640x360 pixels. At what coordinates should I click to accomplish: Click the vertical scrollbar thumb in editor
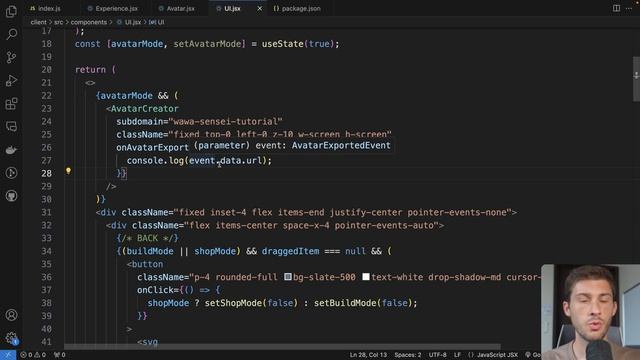[636, 79]
